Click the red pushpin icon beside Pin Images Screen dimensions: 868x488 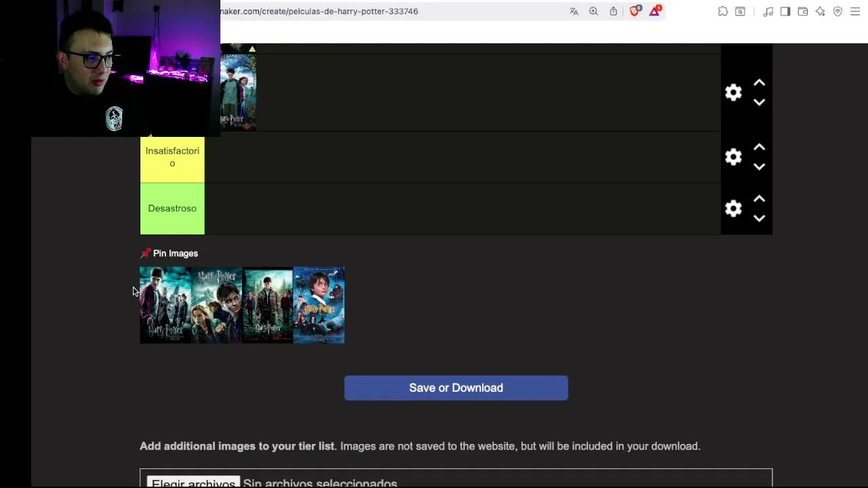[145, 253]
